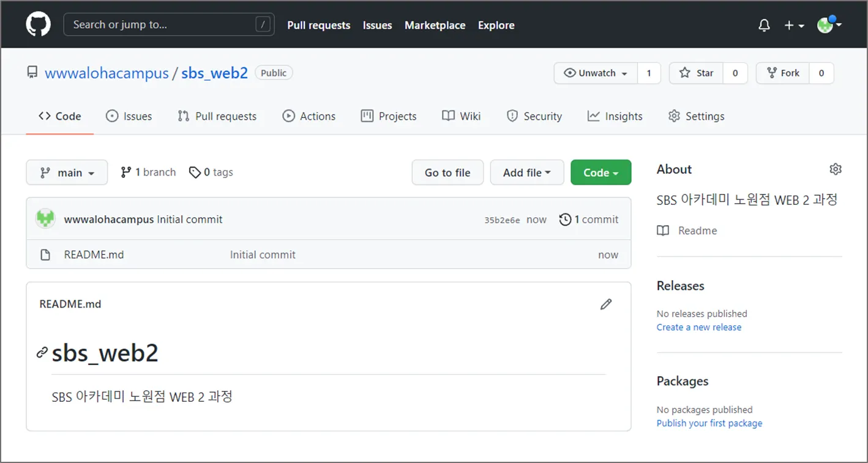Click Issues in the top navigation bar

click(x=377, y=25)
